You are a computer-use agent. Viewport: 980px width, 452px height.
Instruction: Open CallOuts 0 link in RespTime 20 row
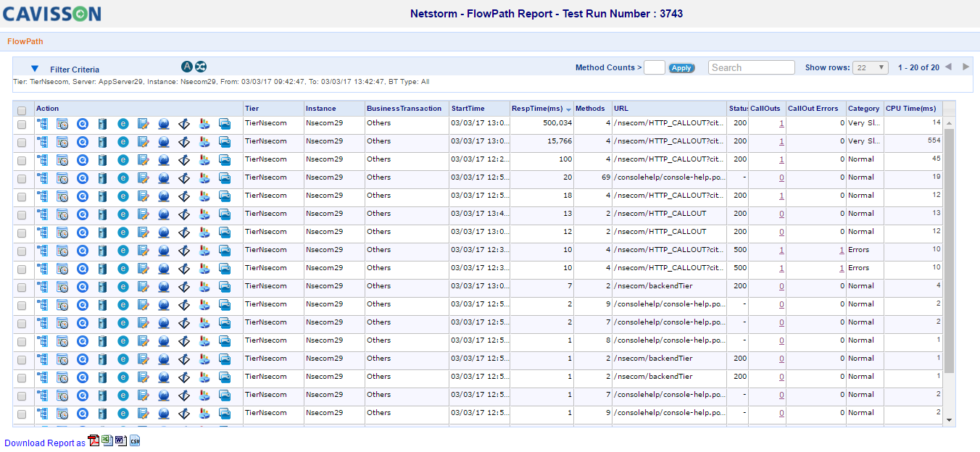click(781, 177)
